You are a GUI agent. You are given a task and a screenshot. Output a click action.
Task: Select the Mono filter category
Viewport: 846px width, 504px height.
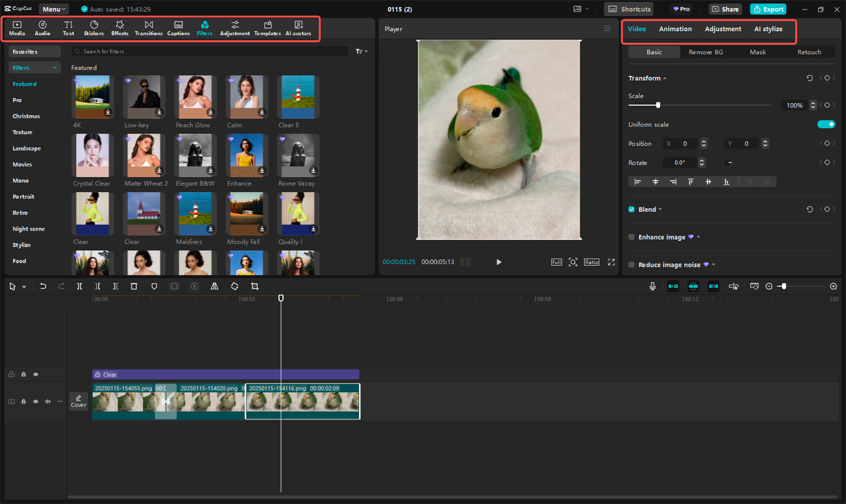[x=22, y=180]
